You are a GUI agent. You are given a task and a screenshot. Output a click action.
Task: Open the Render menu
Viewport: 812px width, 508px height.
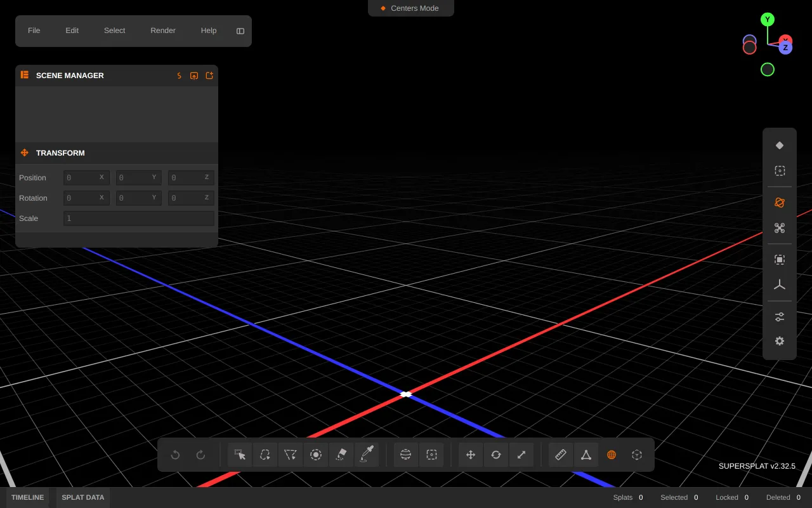[163, 30]
